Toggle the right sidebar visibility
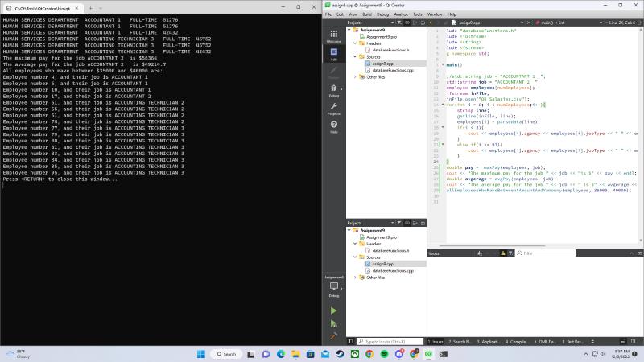644x362 pixels. coord(633,341)
